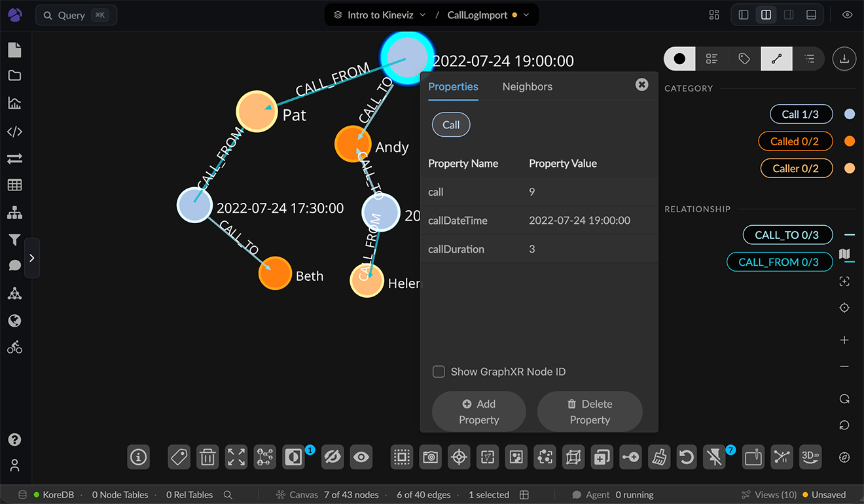Open the CallLogImport view dropdown
The image size is (864, 504).
tap(488, 14)
